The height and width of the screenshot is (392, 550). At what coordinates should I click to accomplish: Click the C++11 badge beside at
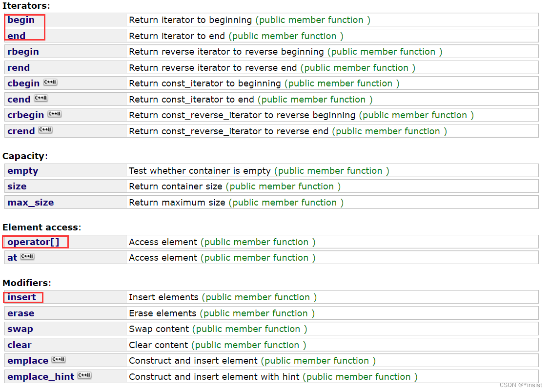click(x=27, y=256)
